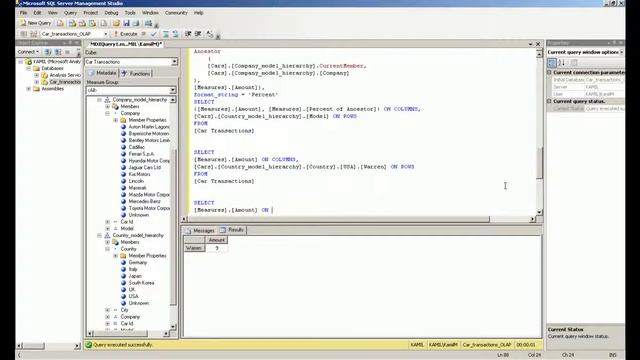Viewport: 640px width, 360px height.
Task: Click the Warren row header in results
Action: [x=194, y=248]
